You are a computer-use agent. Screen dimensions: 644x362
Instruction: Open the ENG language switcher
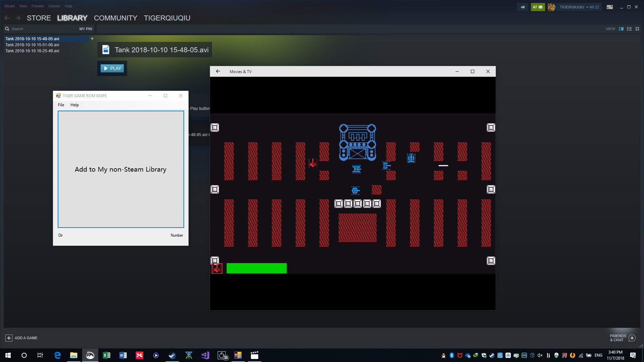[x=598, y=356]
